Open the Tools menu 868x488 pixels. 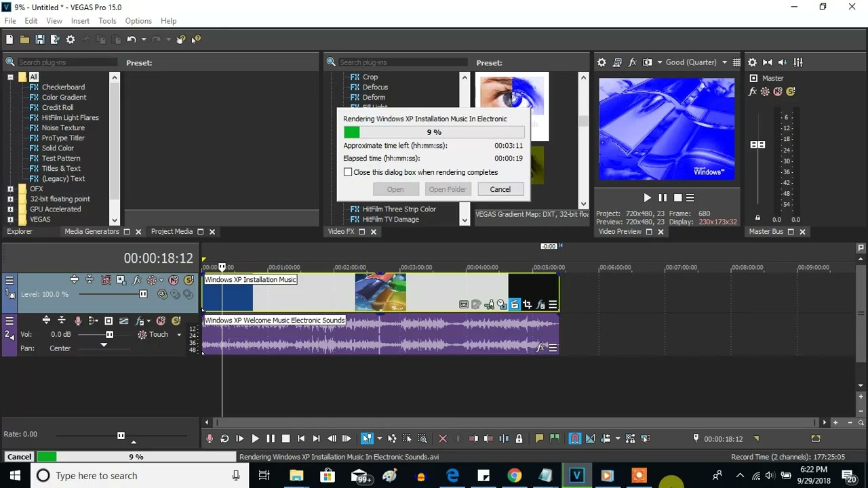tap(107, 21)
